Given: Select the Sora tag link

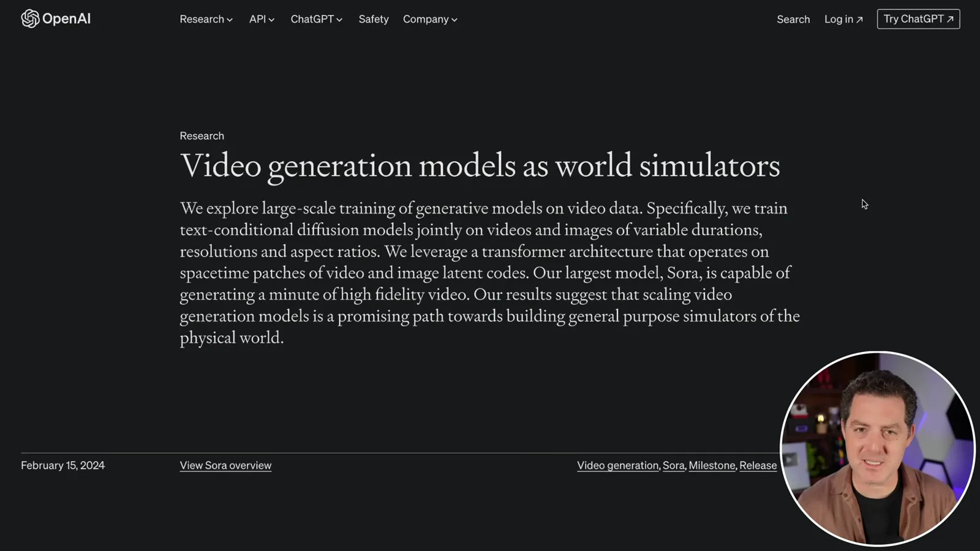Looking at the screenshot, I should tap(673, 465).
